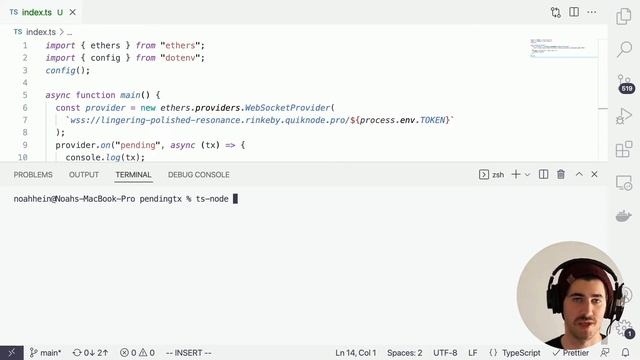Image resolution: width=640 pixels, height=360 pixels.
Task: Switch to the PROBLEMS panel tab
Action: point(33,175)
